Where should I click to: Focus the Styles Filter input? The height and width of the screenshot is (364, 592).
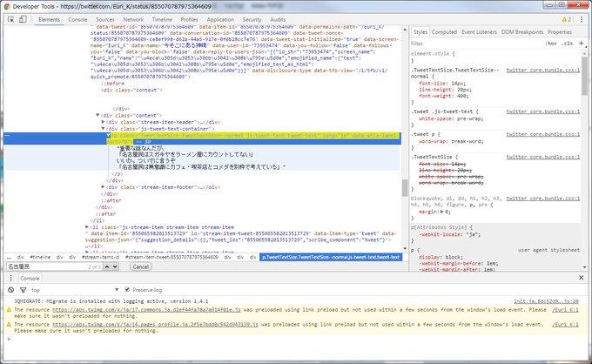[x=475, y=44]
